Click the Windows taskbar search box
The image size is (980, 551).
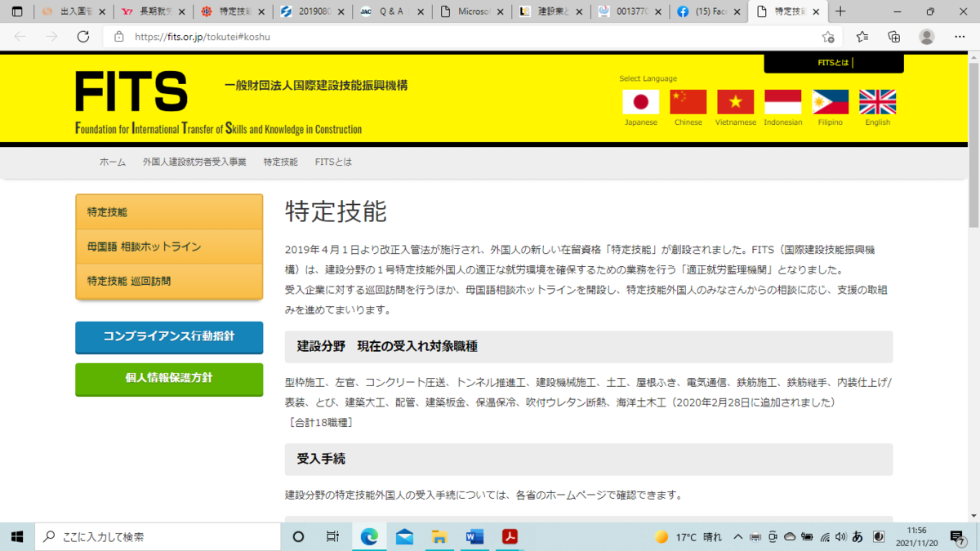click(x=158, y=536)
